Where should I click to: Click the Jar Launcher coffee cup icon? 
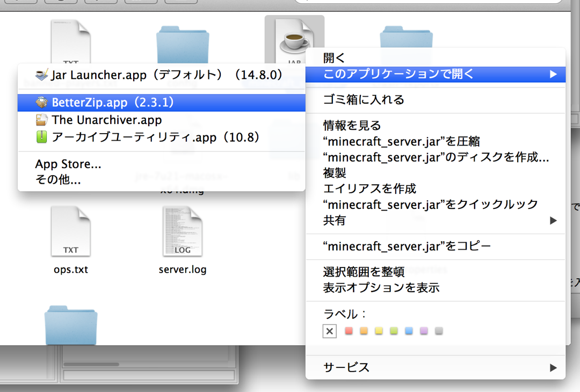click(42, 75)
